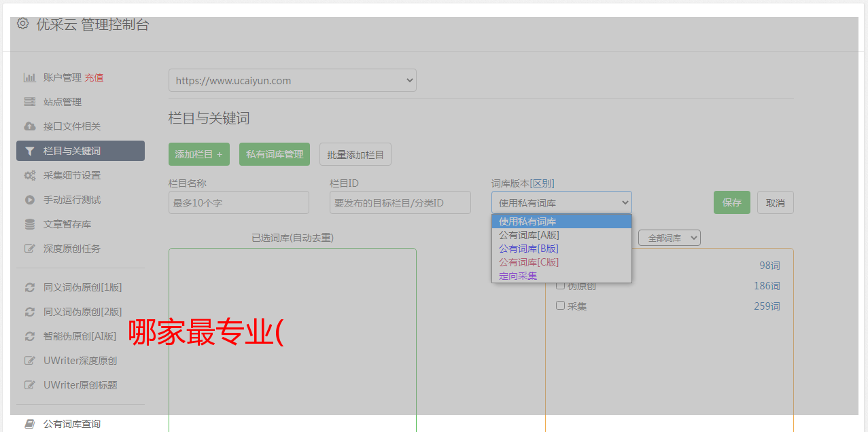Select 使用私有词库 in the open list
868x432 pixels.
point(561,221)
